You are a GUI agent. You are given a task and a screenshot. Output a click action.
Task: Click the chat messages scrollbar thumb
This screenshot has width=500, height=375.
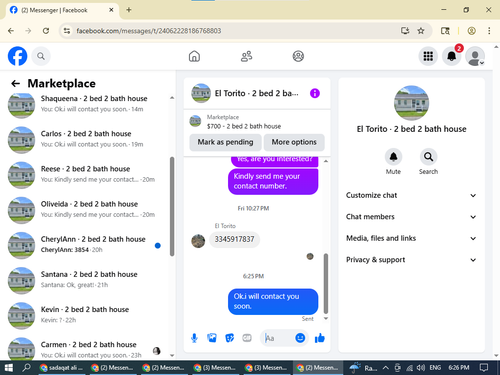click(x=326, y=283)
